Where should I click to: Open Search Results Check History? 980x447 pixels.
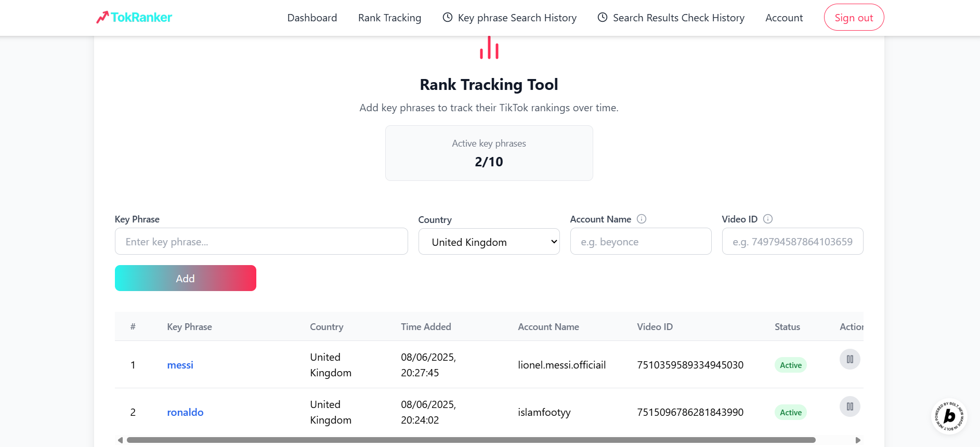(x=671, y=18)
